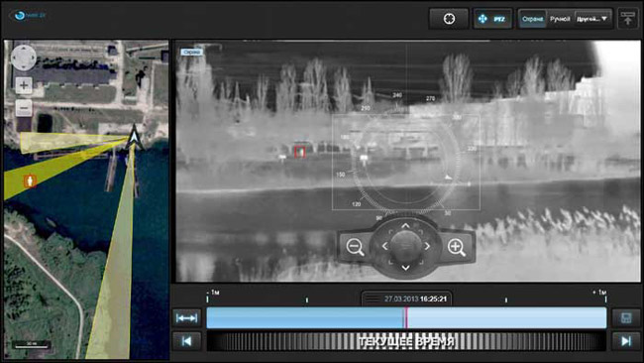Viewport: 644px width, 363px height.
Task: Click the crosshair target button in top toolbar
Action: coord(449,19)
